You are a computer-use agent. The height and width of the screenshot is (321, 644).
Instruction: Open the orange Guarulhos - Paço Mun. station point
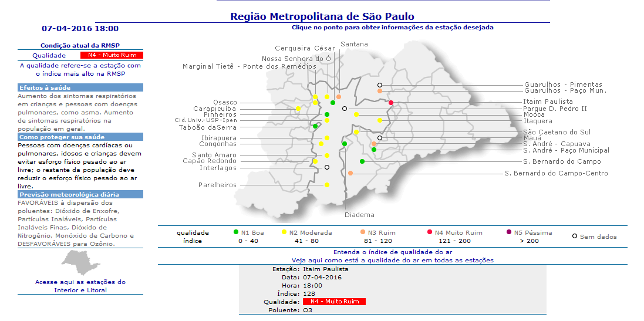coord(380,91)
